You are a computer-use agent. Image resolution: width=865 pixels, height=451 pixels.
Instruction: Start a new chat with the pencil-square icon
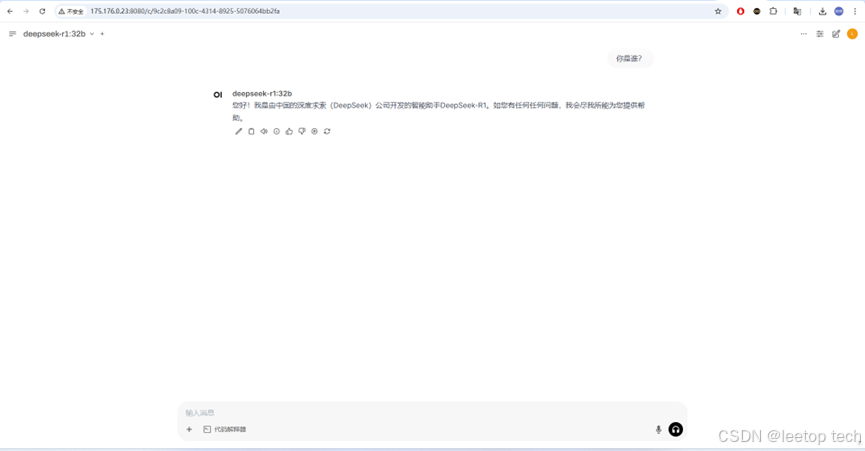coord(836,34)
